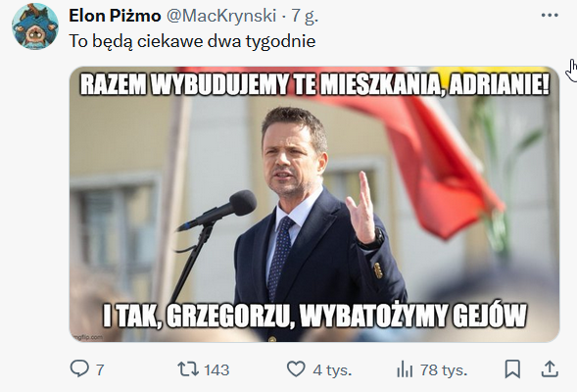The height and width of the screenshot is (392, 577).
Task: Click the like count '4 tys.'
Action: 332,370
